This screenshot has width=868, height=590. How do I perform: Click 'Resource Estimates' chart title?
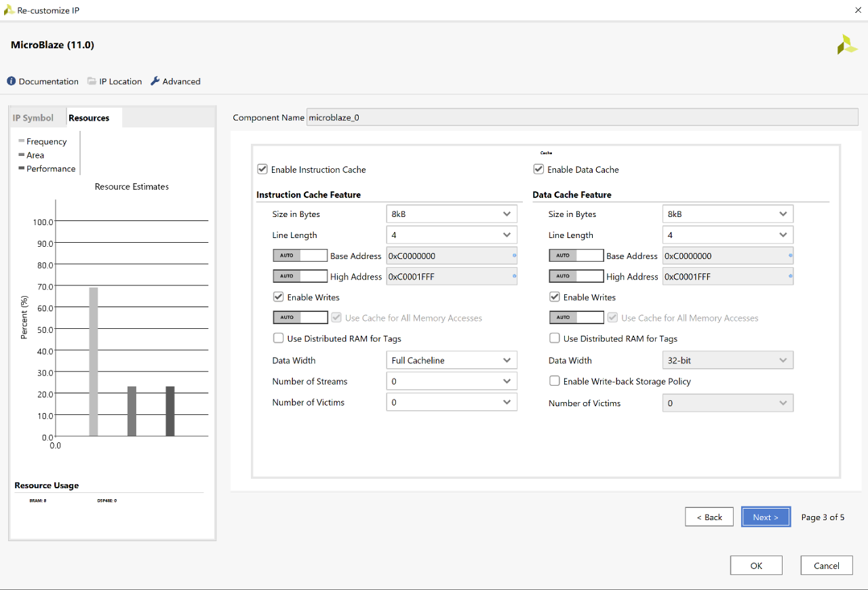132,186
